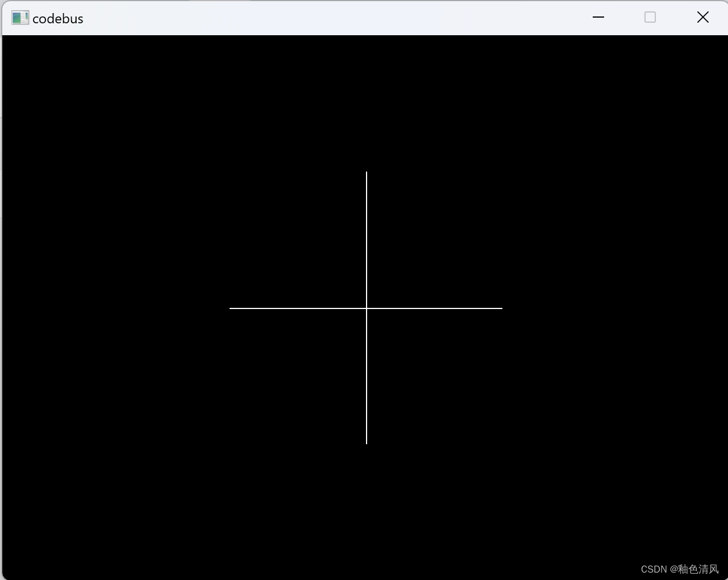Viewport: 728px width, 580px height.
Task: Minimize the codebus window
Action: tap(598, 18)
